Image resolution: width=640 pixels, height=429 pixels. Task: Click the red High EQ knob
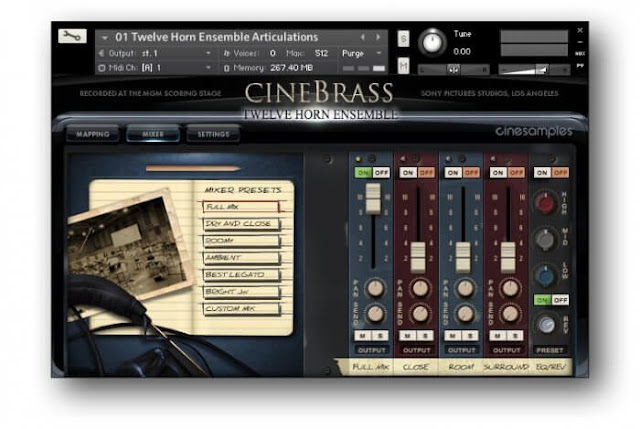[x=545, y=203]
